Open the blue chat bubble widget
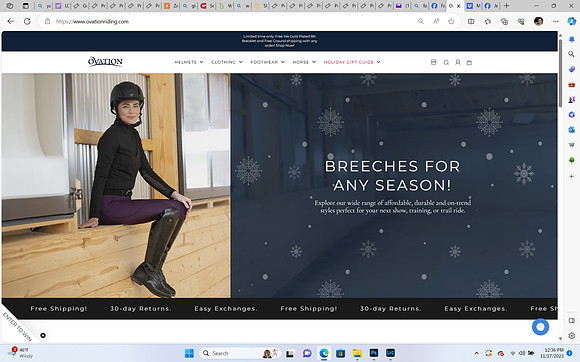This screenshot has width=580, height=362. 540,327
